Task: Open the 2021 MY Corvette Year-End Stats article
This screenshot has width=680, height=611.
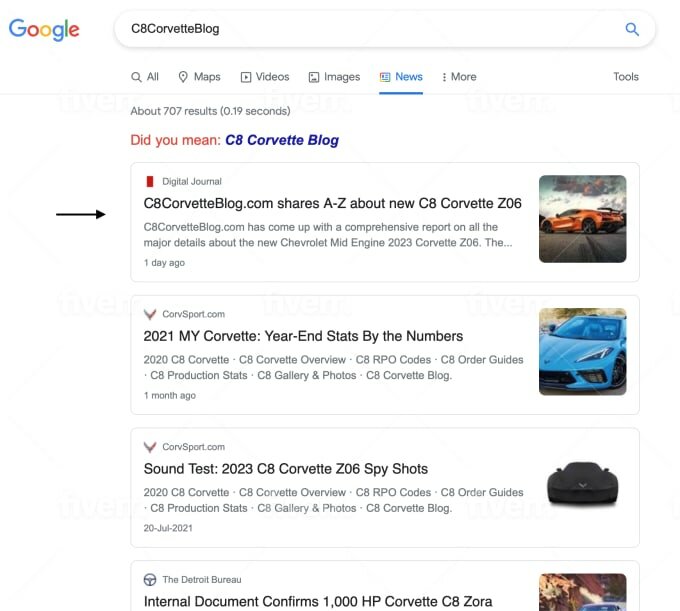Action: click(x=303, y=336)
